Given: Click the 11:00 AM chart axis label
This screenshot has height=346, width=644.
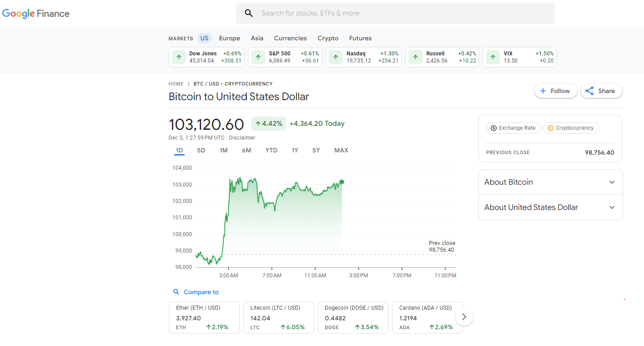Looking at the screenshot, I should coord(315,276).
